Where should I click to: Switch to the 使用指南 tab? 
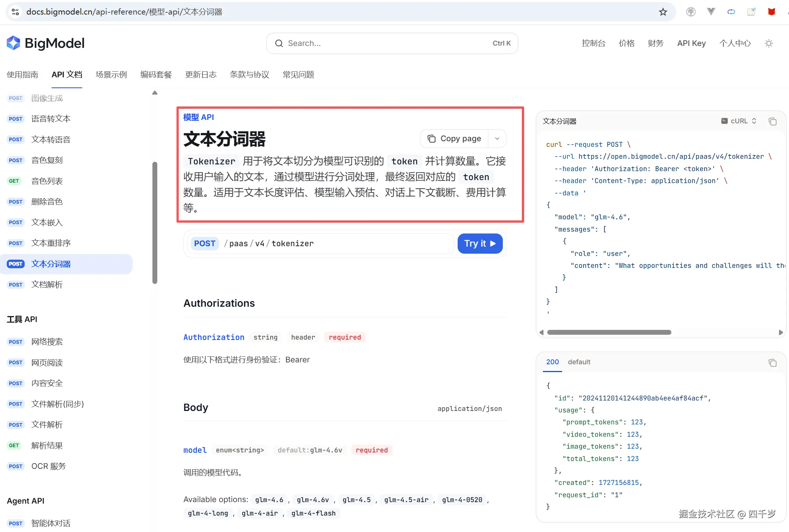point(22,74)
